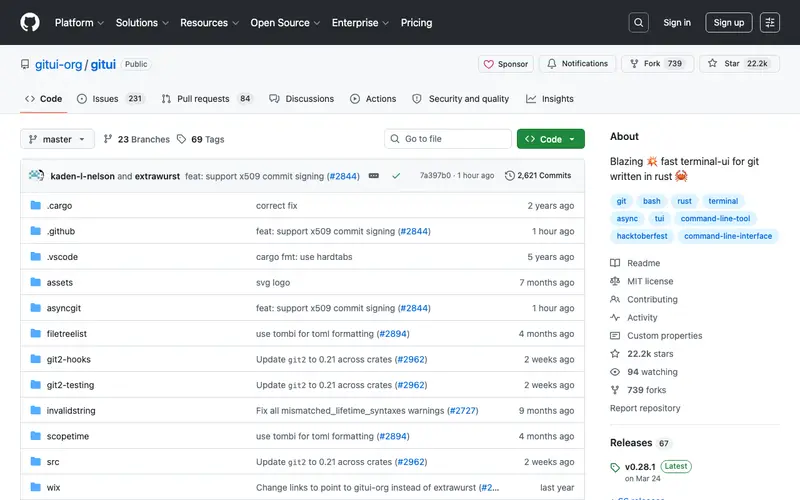Open the Releases 67 heading link
800x500 pixels.
[640, 443]
